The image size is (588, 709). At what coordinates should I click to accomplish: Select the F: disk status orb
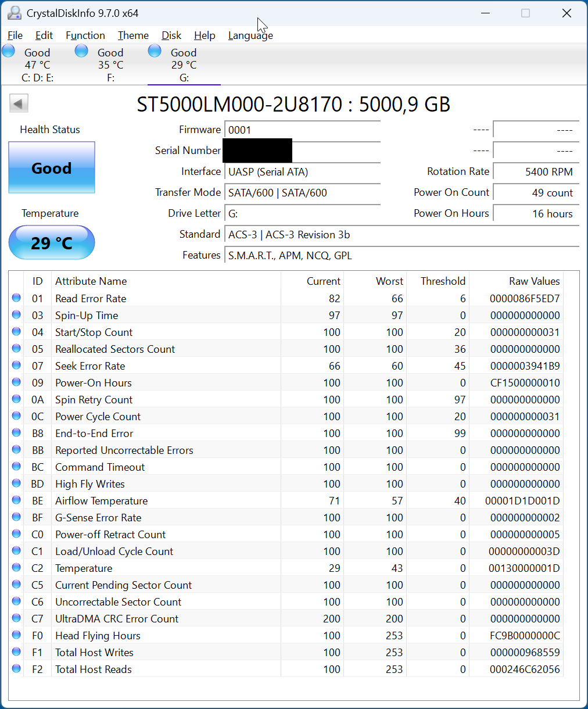coord(82,51)
